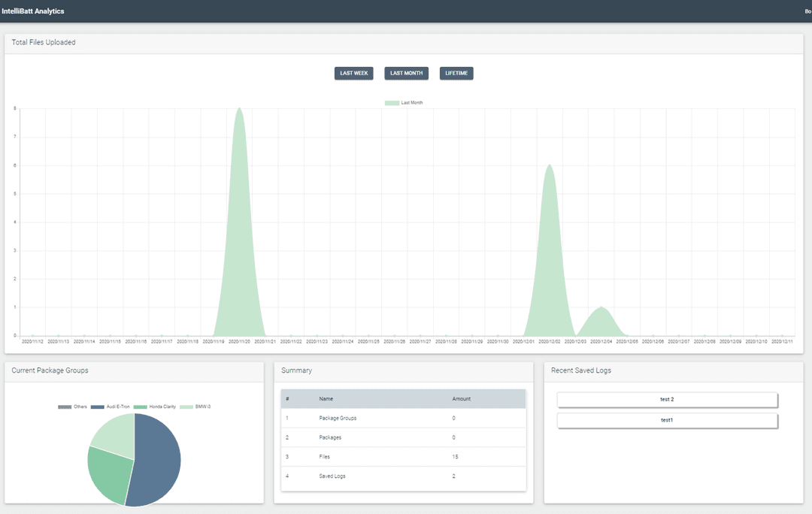Click the 2020/11/12 axis date label

32,342
